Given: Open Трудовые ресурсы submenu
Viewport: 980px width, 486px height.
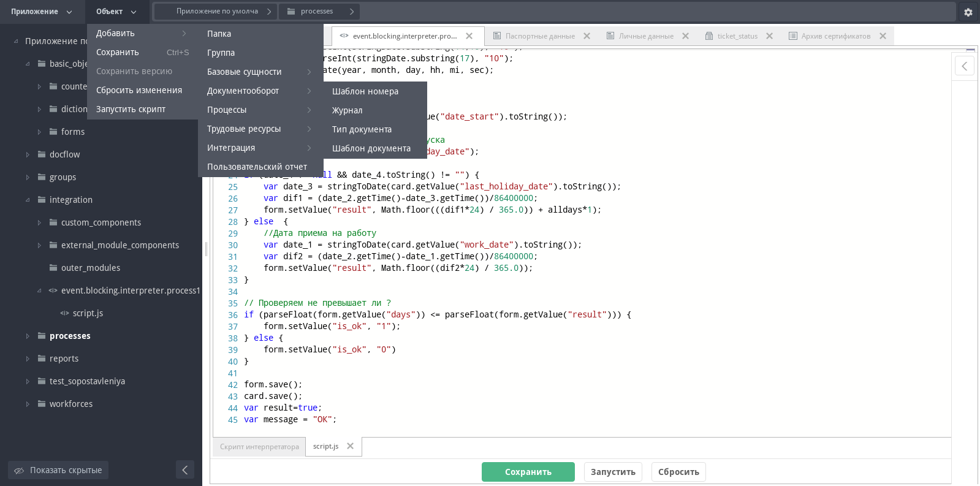Looking at the screenshot, I should pos(260,129).
